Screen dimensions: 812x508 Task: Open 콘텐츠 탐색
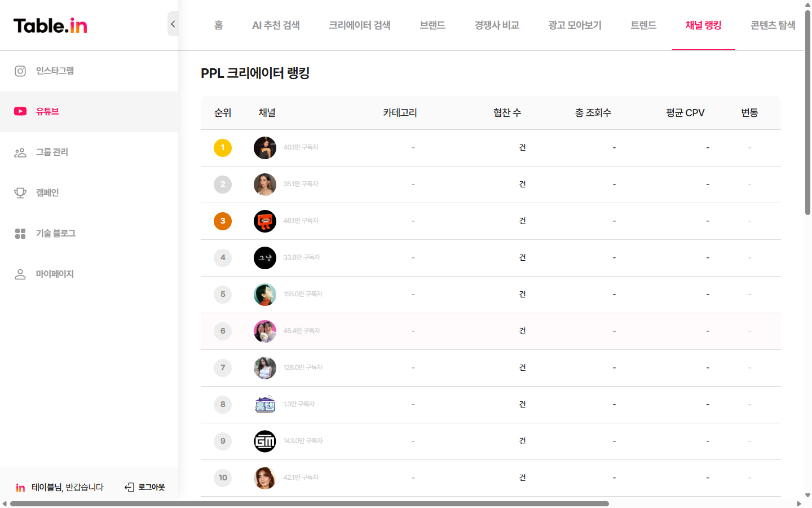[773, 25]
